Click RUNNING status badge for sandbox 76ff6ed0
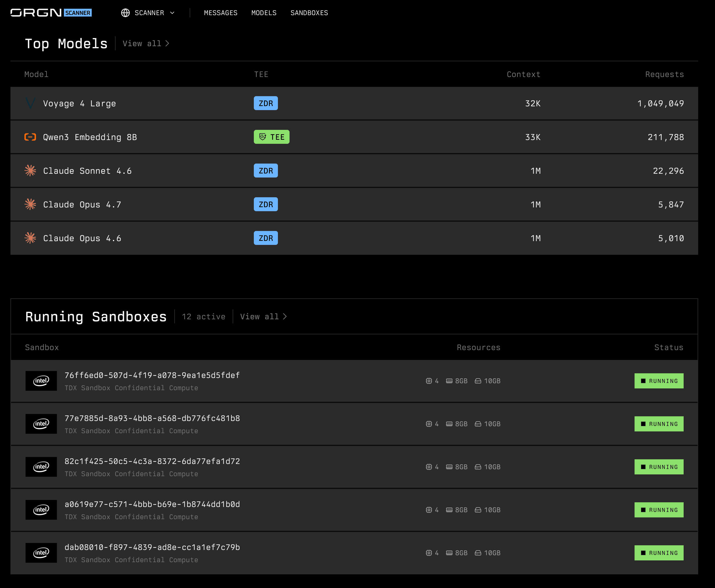This screenshot has height=588, width=715. (x=659, y=381)
